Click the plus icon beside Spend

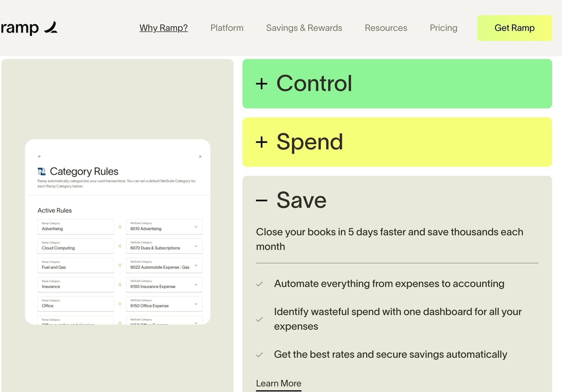262,142
